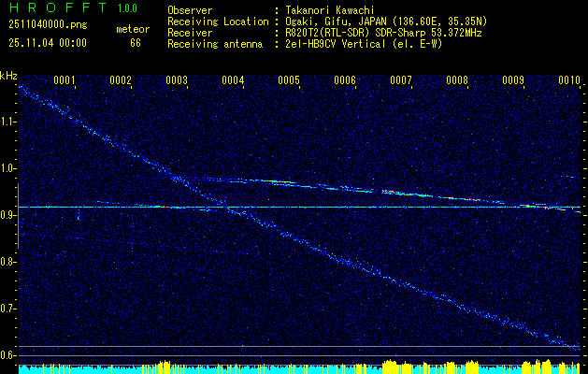Image resolution: width=588 pixels, height=374 pixels.
Task: Click the 0005 time marker label
Action: (289, 79)
